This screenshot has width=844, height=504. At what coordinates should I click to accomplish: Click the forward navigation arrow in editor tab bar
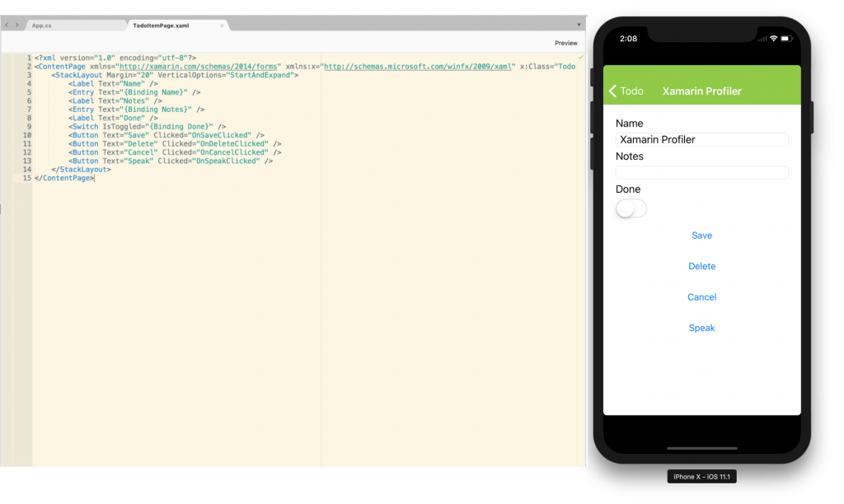pos(16,26)
